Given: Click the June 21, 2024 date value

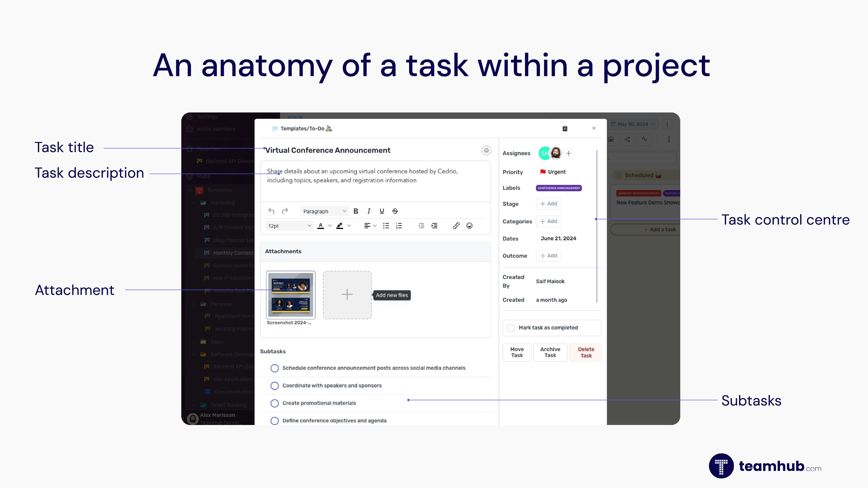Looking at the screenshot, I should (x=558, y=239).
